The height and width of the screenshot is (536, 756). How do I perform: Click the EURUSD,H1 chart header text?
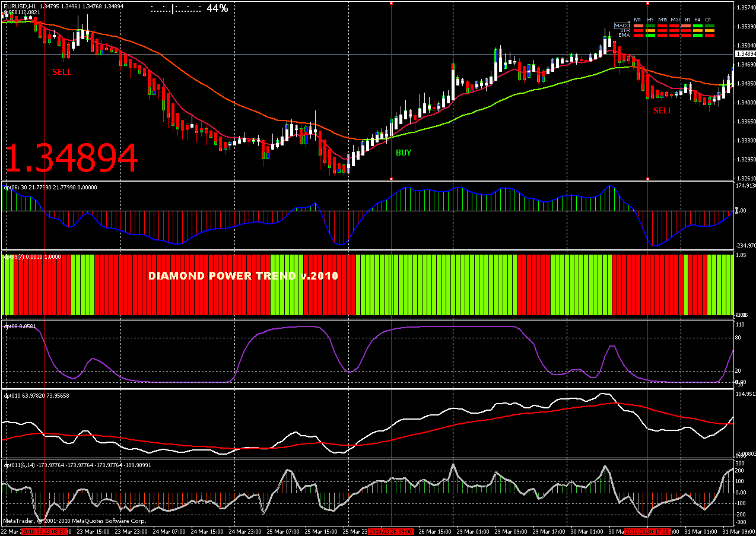tap(19, 6)
